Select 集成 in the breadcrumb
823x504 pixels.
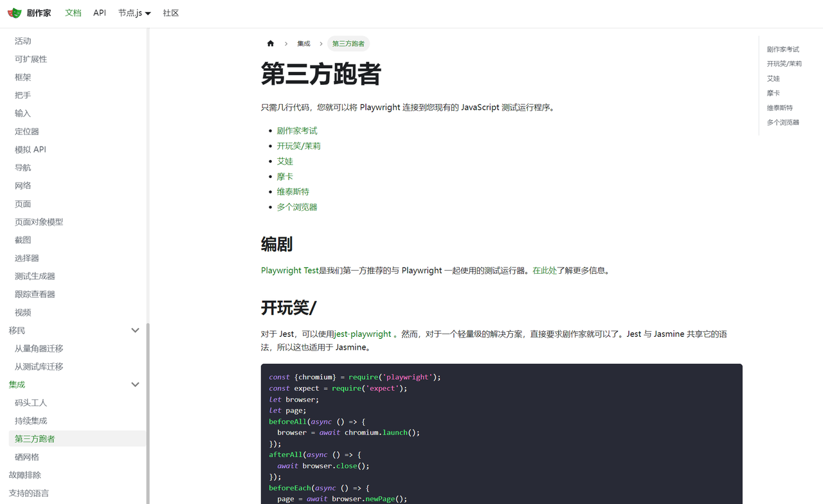pos(303,44)
